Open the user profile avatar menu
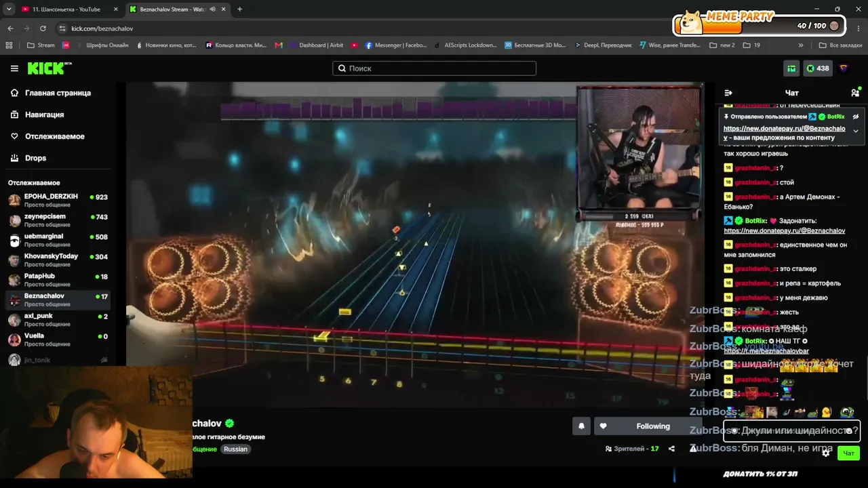 point(844,68)
